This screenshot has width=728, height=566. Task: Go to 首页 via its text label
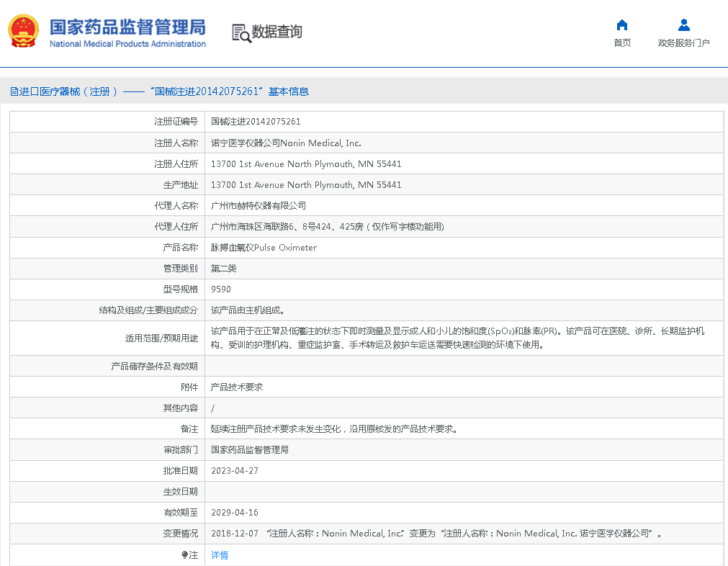(622, 43)
